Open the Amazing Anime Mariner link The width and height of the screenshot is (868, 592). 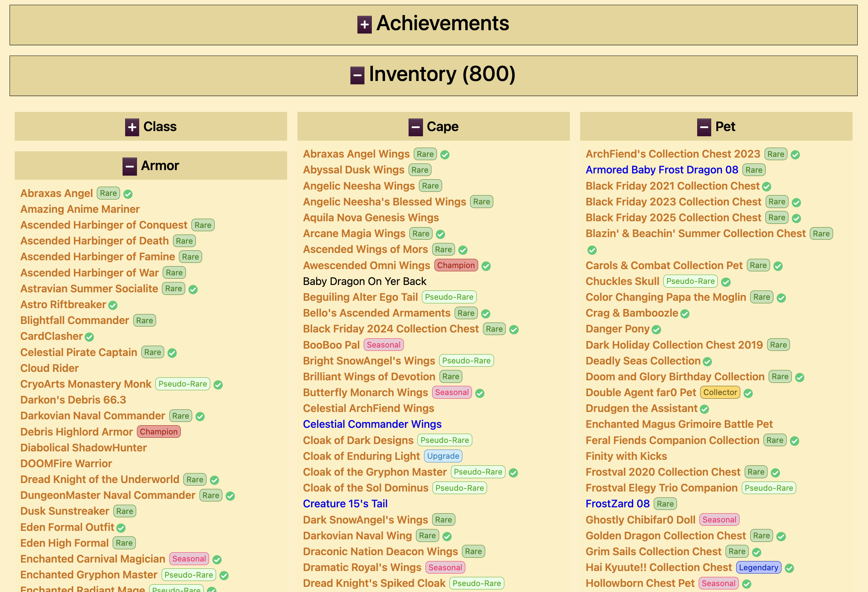pos(80,209)
